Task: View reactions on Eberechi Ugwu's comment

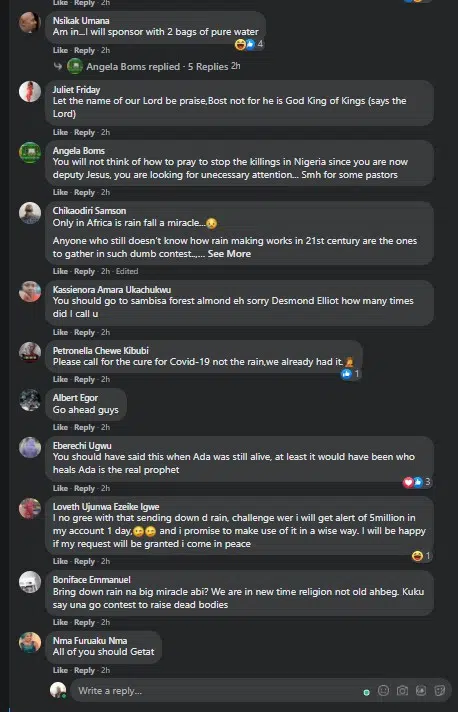Action: 417,482
